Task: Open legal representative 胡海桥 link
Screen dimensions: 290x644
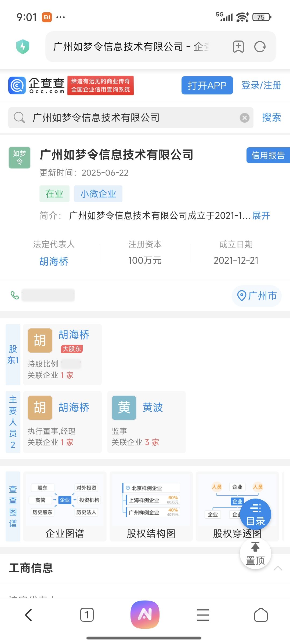Action: 54,261
